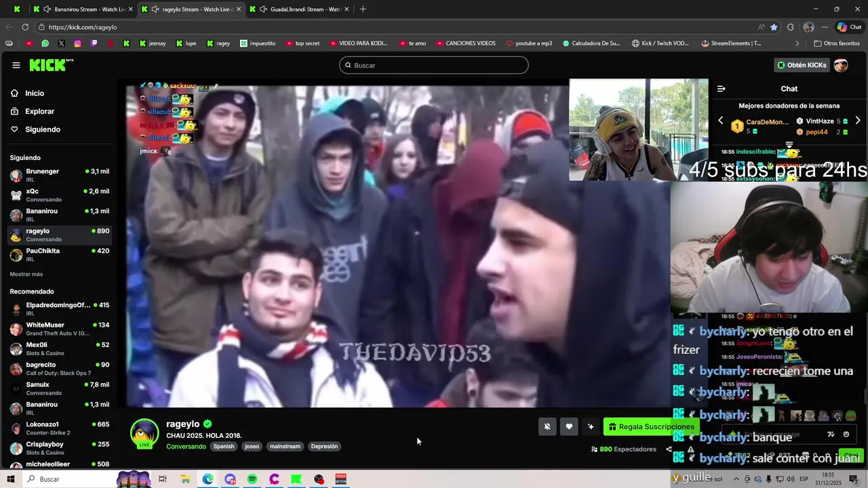Open the youtube a mp3 bookmark
The height and width of the screenshot is (488, 868).
click(529, 43)
